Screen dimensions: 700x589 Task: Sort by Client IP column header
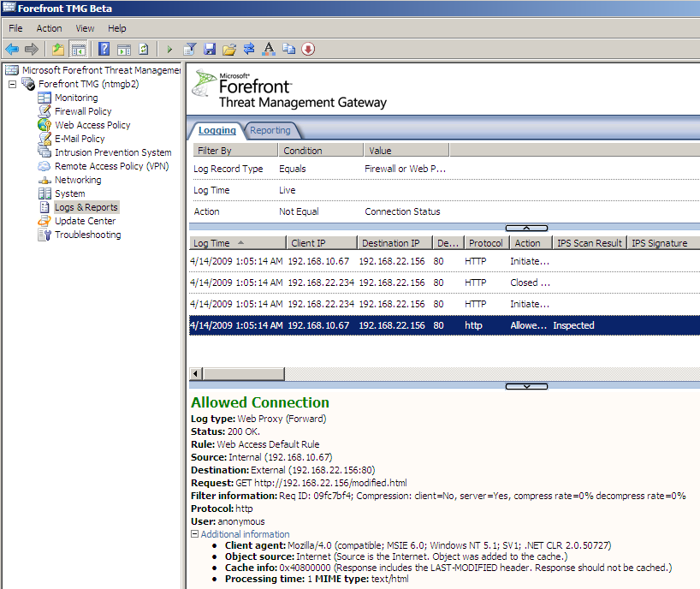tap(322, 243)
